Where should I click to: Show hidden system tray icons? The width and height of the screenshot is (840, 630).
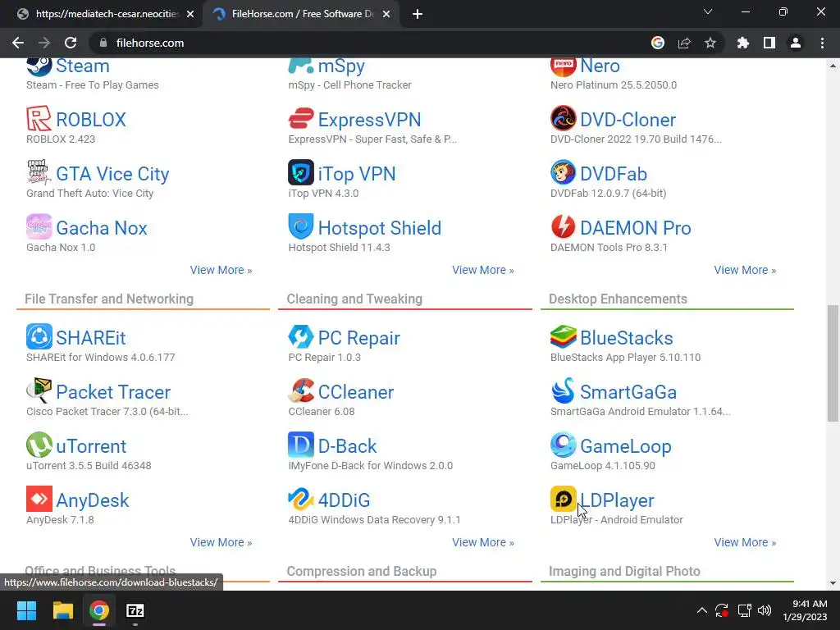pyautogui.click(x=702, y=610)
